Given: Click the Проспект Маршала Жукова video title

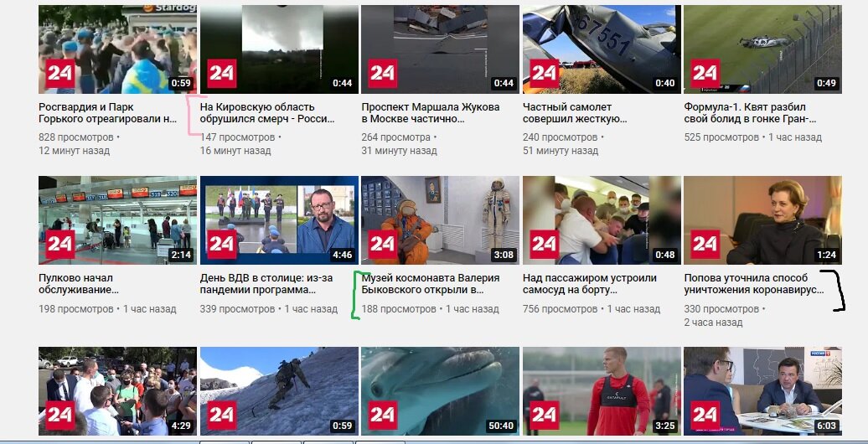Looking at the screenshot, I should [430, 113].
